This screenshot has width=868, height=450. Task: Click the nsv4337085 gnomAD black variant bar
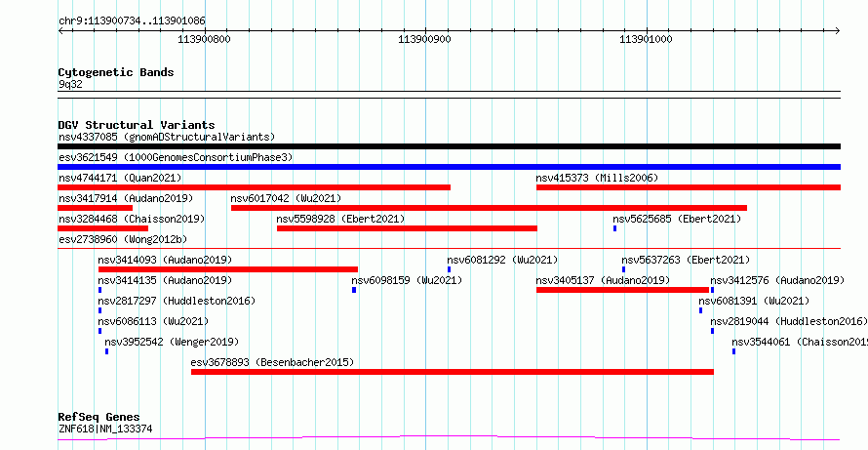449,146
